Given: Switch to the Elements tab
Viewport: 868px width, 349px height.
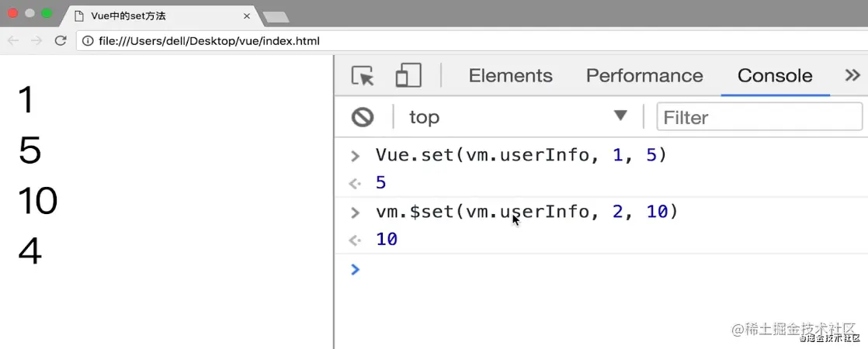Looking at the screenshot, I should [510, 76].
